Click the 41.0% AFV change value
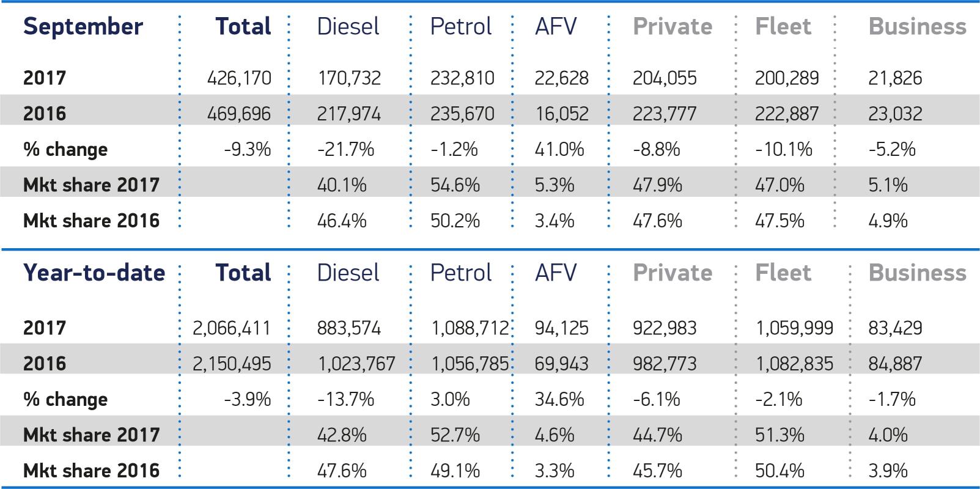The width and height of the screenshot is (980, 489). coord(559,149)
